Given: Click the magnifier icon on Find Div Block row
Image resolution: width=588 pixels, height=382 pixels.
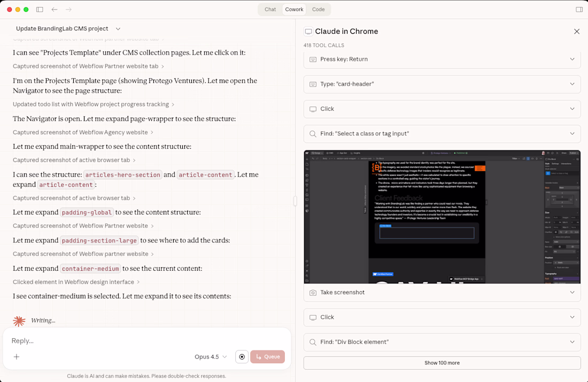Looking at the screenshot, I should pyautogui.click(x=313, y=342).
